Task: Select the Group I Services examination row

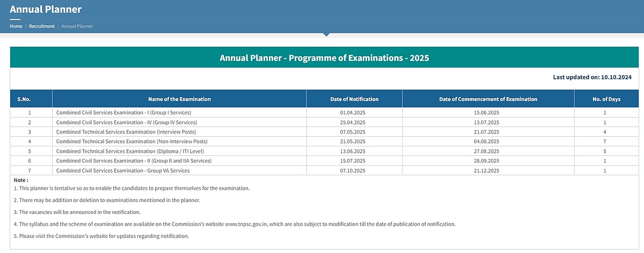Action: click(x=123, y=113)
